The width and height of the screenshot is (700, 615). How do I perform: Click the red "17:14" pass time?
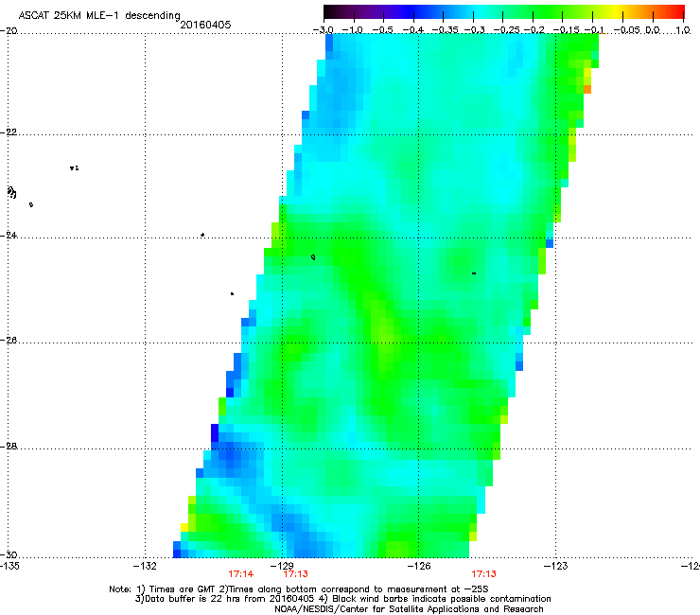point(240,574)
